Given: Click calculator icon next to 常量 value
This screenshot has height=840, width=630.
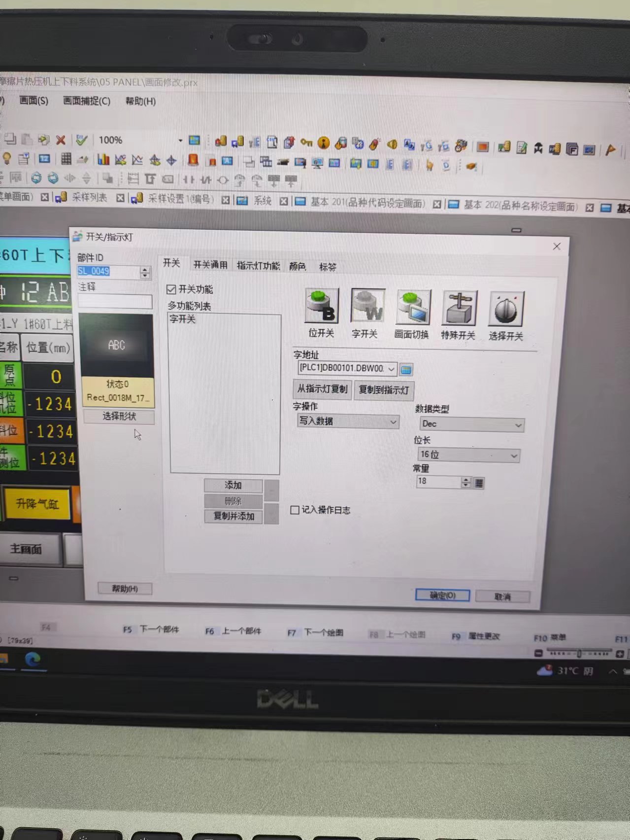Looking at the screenshot, I should [479, 483].
